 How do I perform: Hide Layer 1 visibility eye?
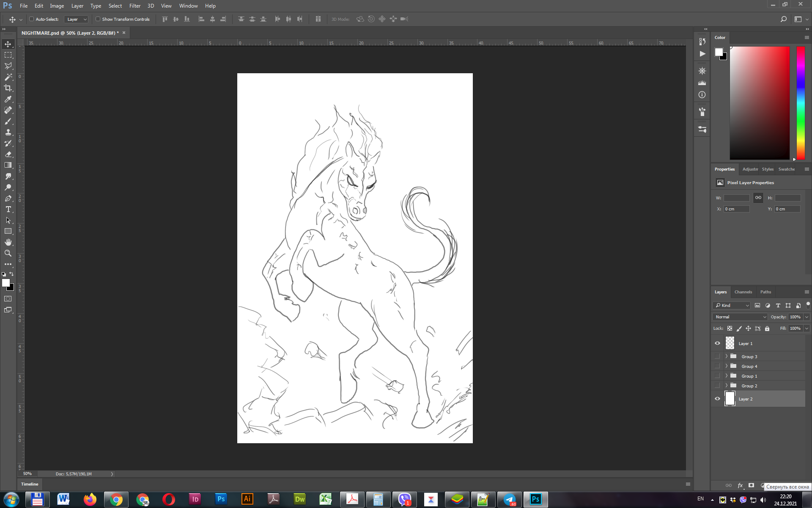pyautogui.click(x=717, y=343)
